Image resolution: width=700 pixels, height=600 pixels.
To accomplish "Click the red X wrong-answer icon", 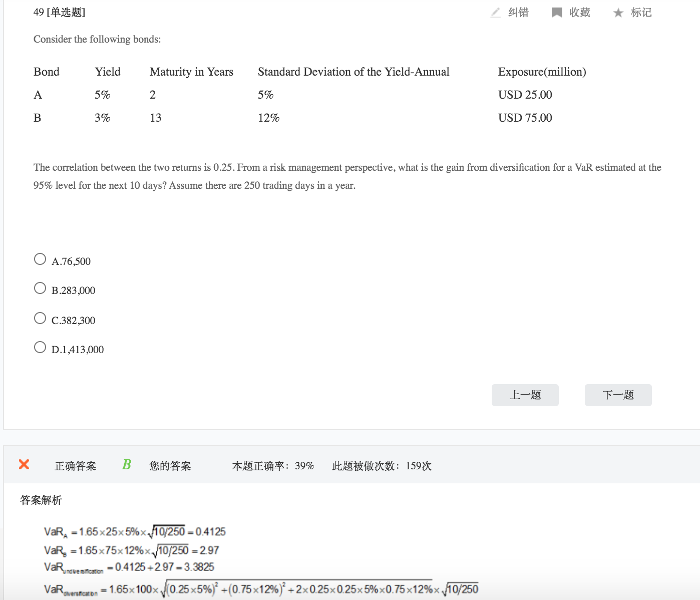I will (x=24, y=465).
